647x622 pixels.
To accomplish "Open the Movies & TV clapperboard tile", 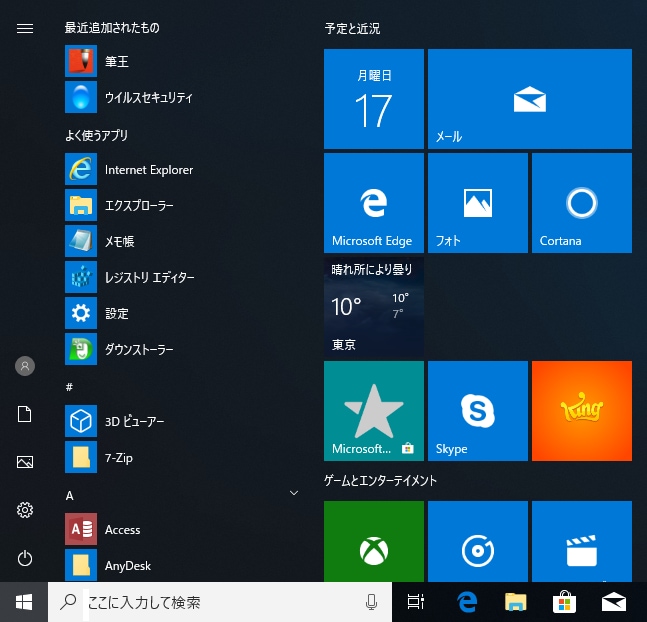I will (x=582, y=541).
